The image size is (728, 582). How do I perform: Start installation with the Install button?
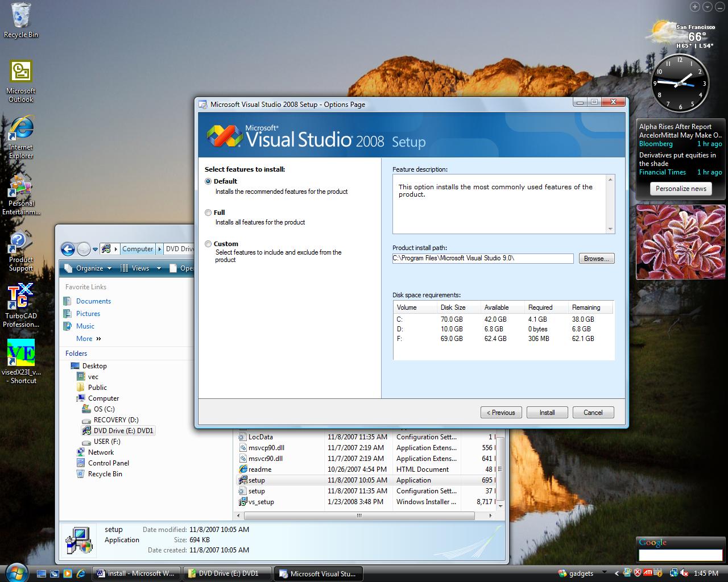(x=547, y=413)
